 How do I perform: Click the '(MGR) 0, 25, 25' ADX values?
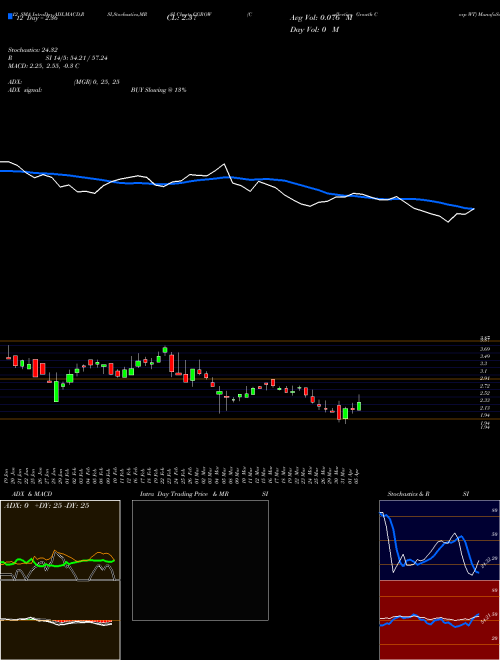[x=97, y=82]
